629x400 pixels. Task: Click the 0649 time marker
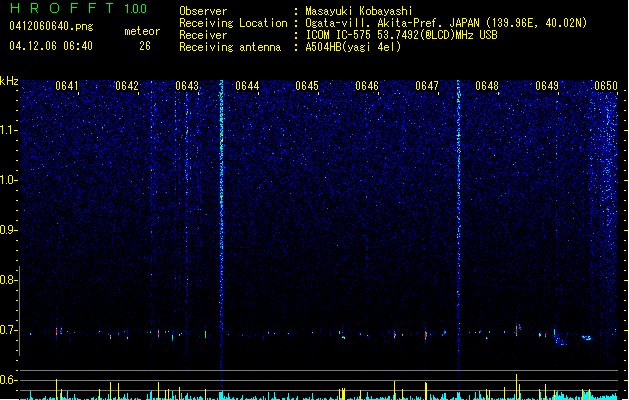click(x=547, y=86)
